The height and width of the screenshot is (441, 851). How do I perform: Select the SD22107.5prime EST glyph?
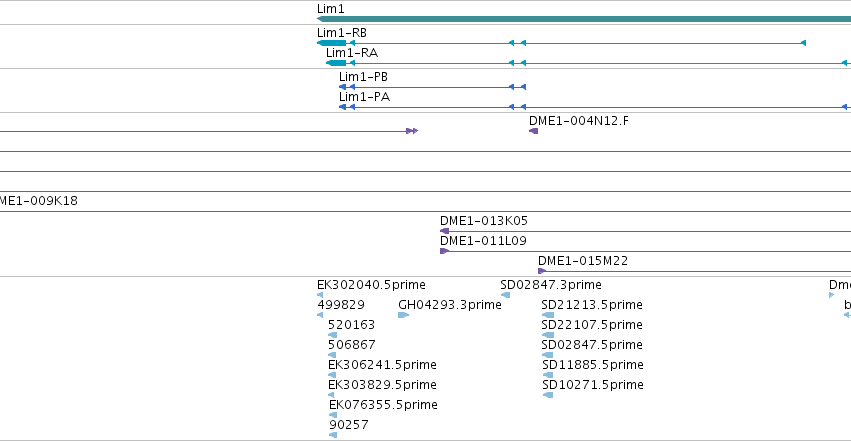(548, 335)
